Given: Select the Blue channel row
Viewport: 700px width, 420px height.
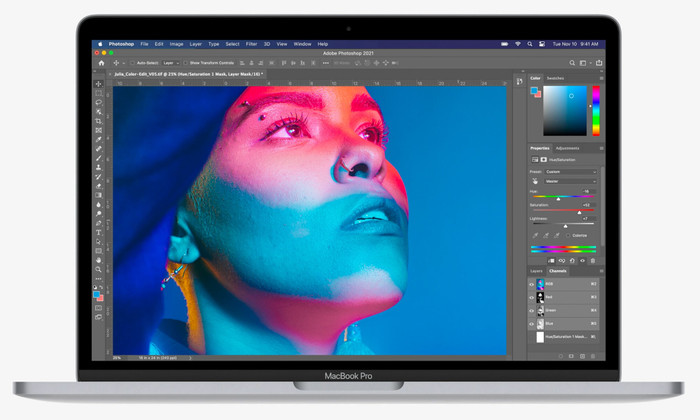Looking at the screenshot, I should 565,323.
